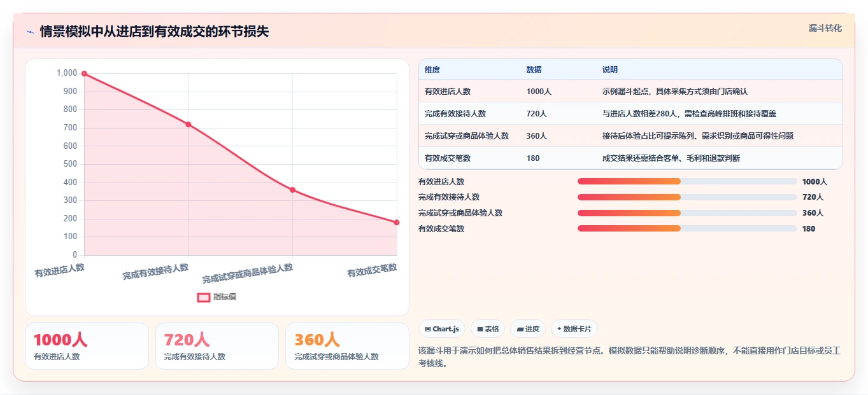
Task: Click the note 成交结果还需结合客单、毛利和退款判断
Action: (671, 158)
